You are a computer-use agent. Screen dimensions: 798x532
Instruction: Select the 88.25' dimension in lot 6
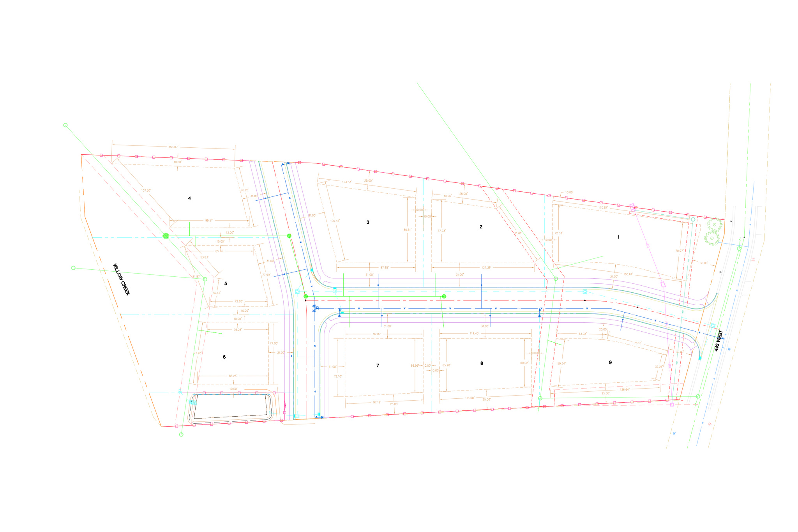(x=233, y=376)
